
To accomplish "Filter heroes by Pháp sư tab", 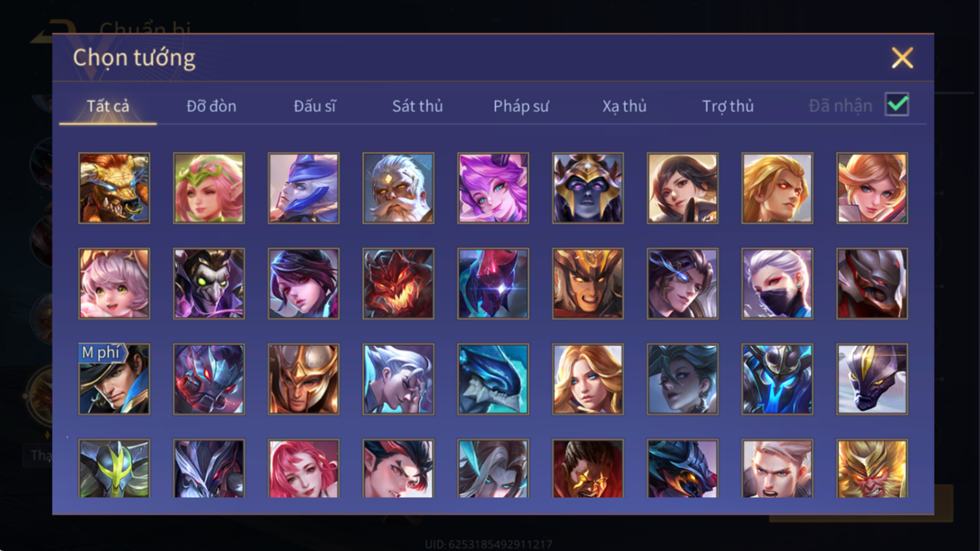I will coord(521,106).
